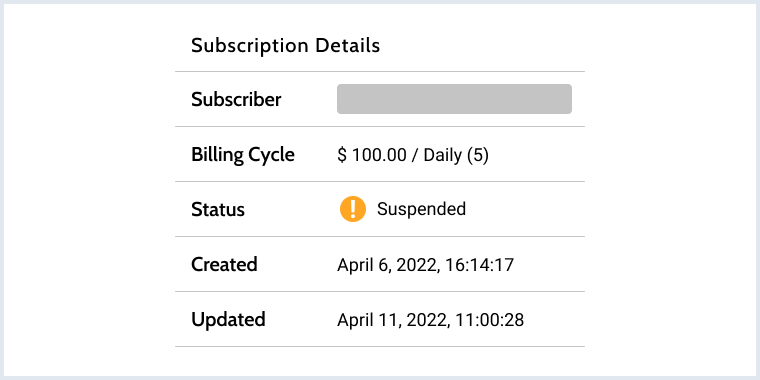Click the $ 100.00 / Daily (5) value
Screen dimensions: 760x380
point(413,155)
